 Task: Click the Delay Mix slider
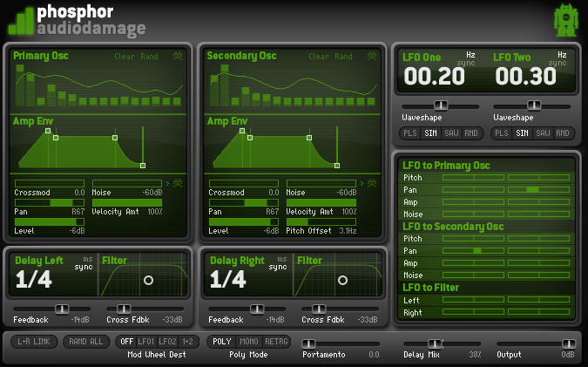[x=436, y=344]
